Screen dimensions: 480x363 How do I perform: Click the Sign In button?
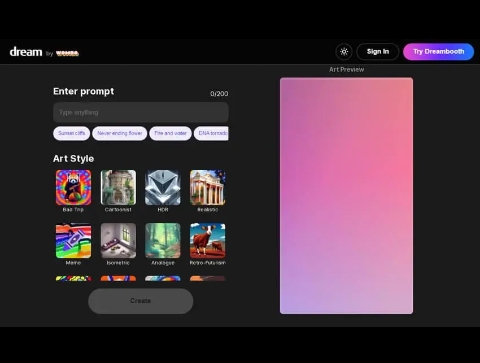click(378, 52)
